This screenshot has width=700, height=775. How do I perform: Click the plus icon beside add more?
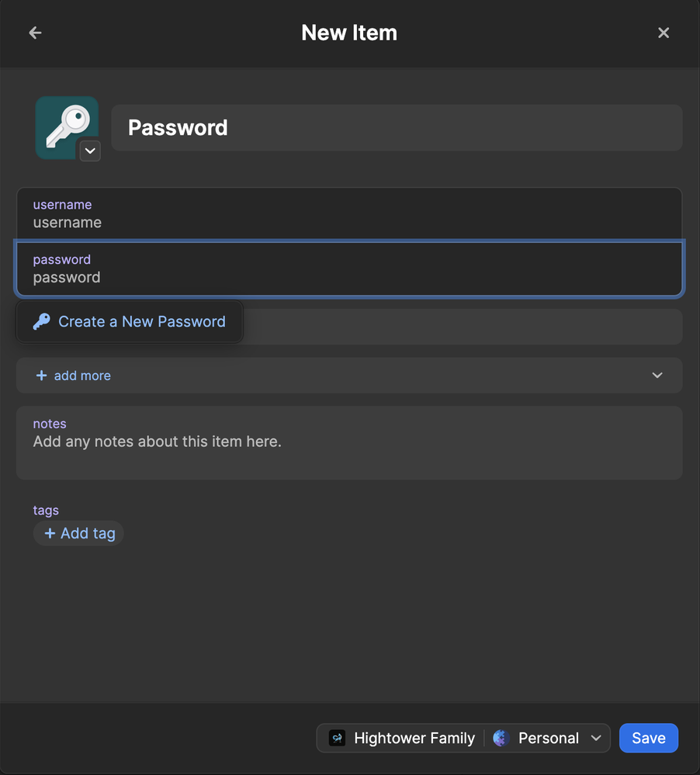point(42,375)
